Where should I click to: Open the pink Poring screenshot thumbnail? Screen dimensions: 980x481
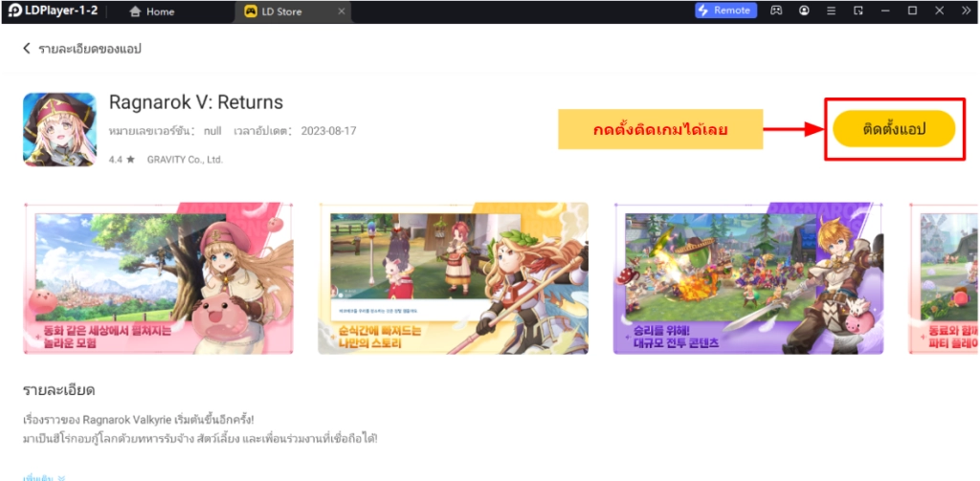pyautogui.click(x=158, y=278)
